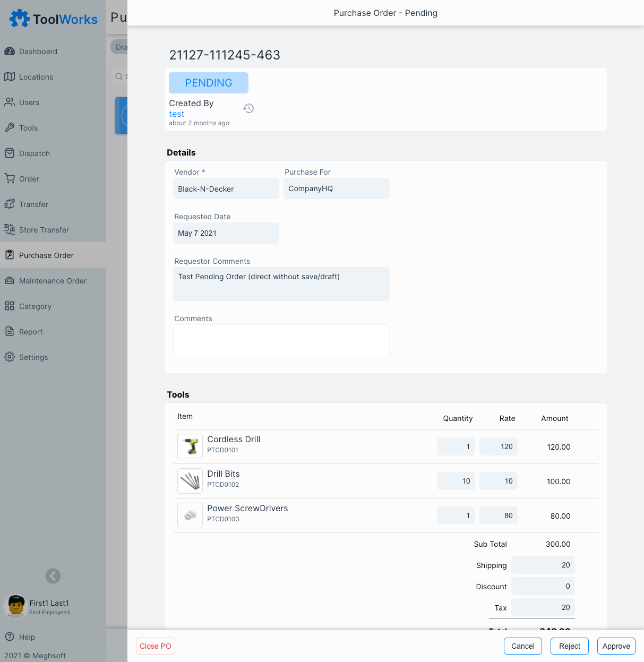
Task: Approve the pending purchase order
Action: 616,646
